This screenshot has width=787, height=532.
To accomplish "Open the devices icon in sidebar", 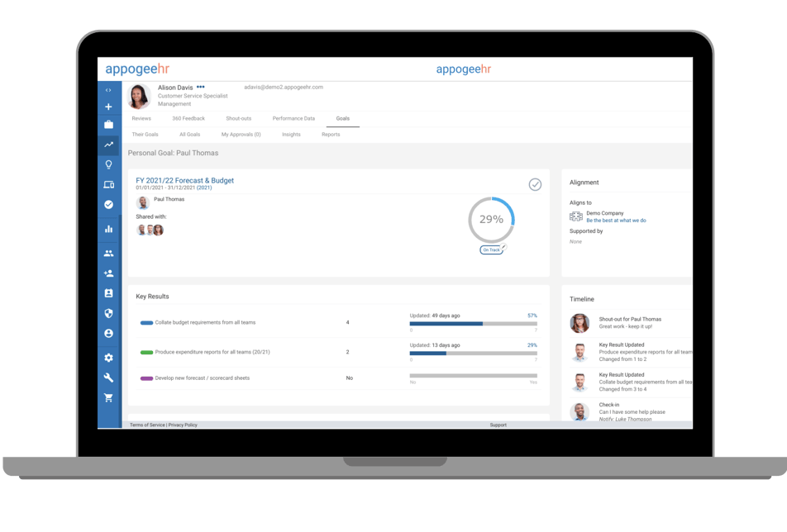I will pyautogui.click(x=108, y=184).
